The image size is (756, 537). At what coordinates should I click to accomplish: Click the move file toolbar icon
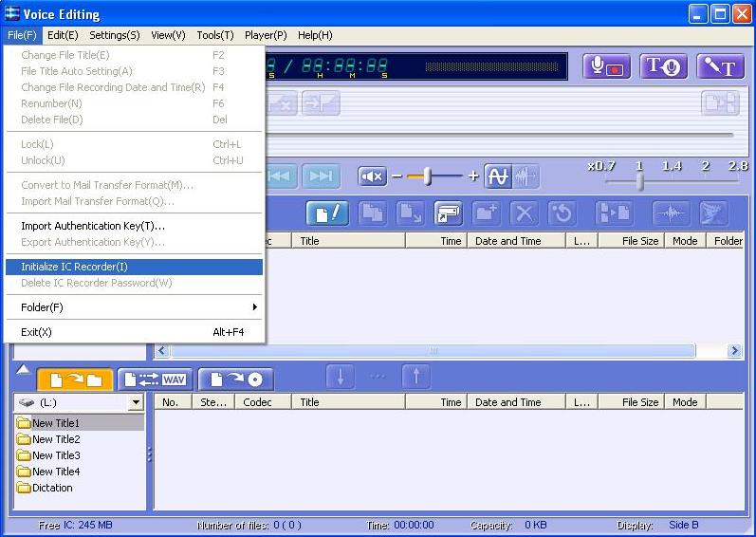(x=410, y=213)
